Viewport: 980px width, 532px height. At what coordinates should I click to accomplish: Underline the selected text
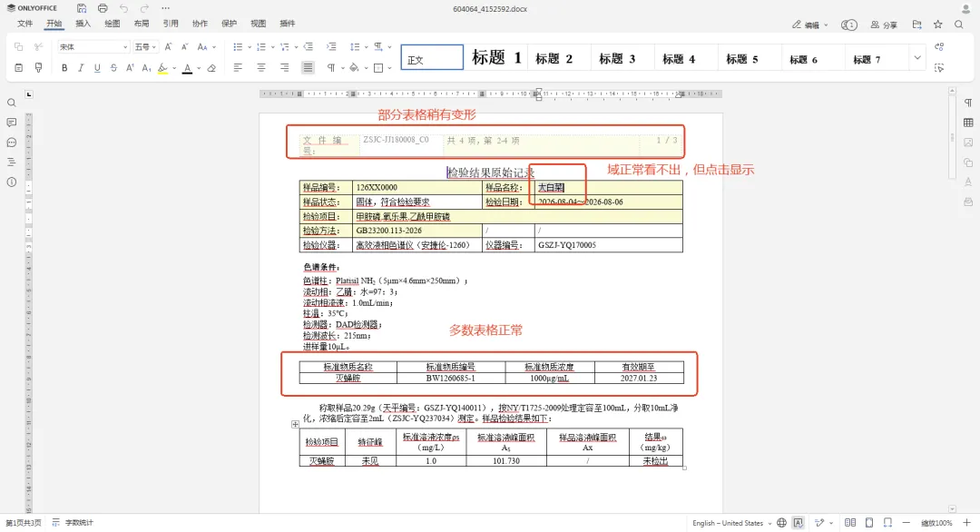point(97,67)
